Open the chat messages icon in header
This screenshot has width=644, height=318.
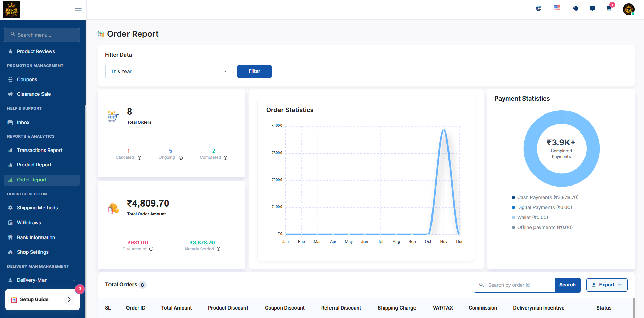(x=592, y=8)
